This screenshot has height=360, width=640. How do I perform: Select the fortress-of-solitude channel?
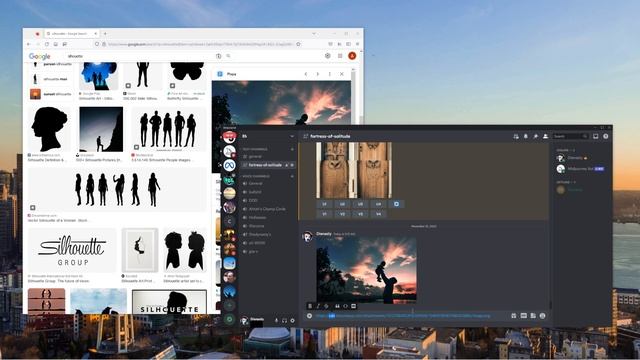tap(267, 165)
